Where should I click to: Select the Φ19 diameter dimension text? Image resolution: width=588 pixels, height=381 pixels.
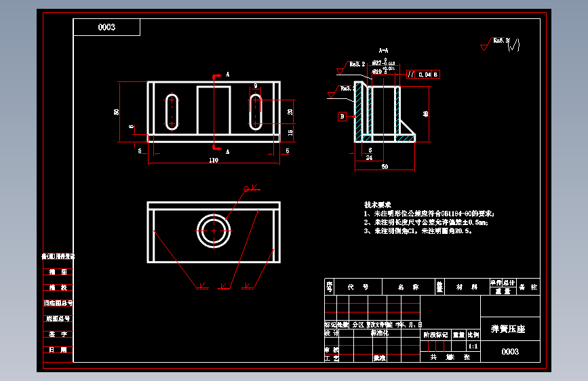383,71
